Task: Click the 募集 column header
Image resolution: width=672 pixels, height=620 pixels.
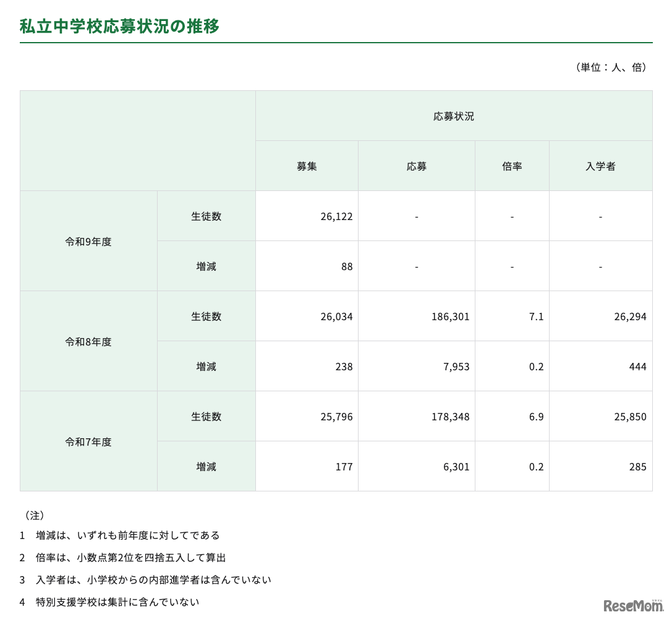Action: click(x=307, y=166)
